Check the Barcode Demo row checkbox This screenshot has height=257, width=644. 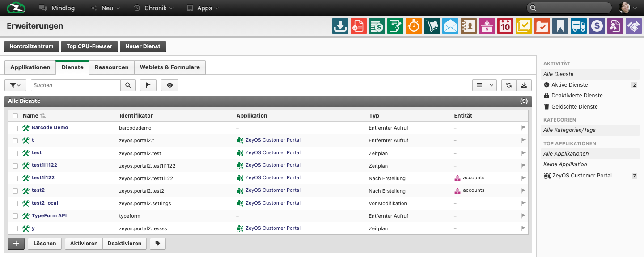pyautogui.click(x=15, y=128)
